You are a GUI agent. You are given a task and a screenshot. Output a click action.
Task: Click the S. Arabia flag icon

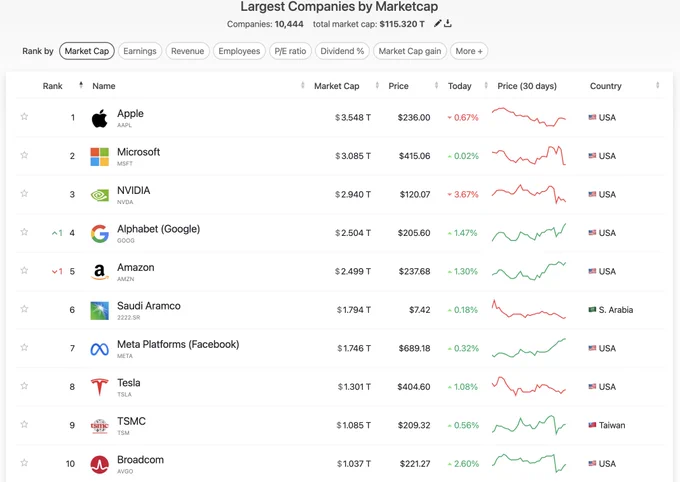click(x=592, y=309)
